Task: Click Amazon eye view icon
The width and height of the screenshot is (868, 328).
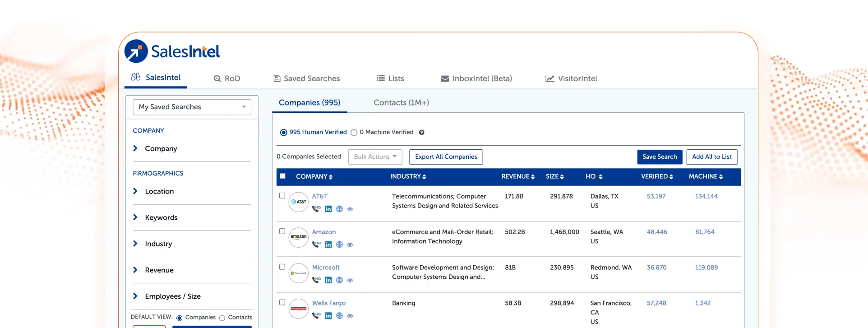Action: tap(350, 245)
